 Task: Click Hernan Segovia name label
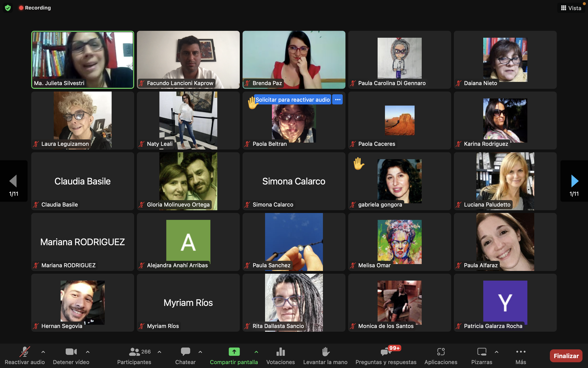pyautogui.click(x=62, y=326)
